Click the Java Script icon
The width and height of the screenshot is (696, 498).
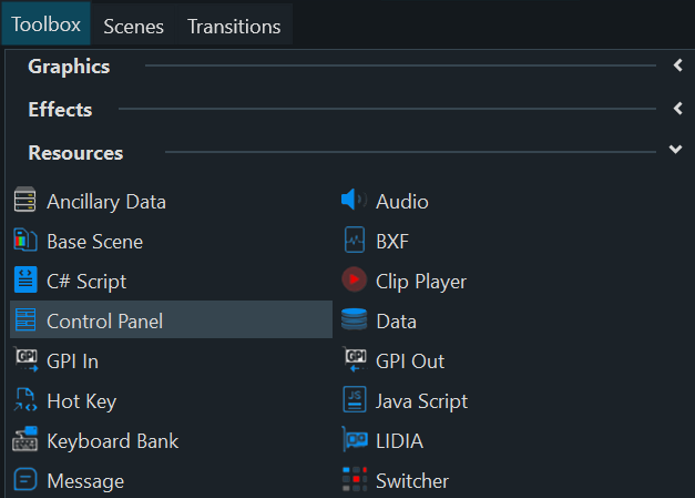[354, 401]
